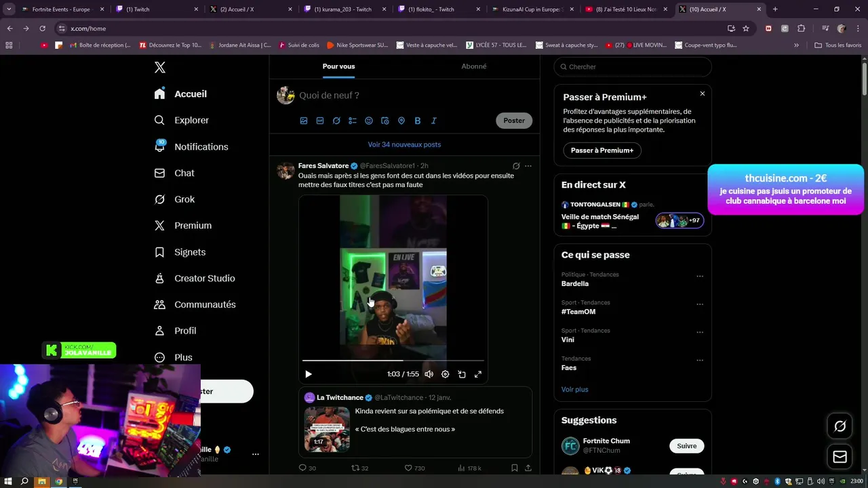Click the Grok icon in composer
This screenshot has height=488, width=868.
(x=336, y=121)
